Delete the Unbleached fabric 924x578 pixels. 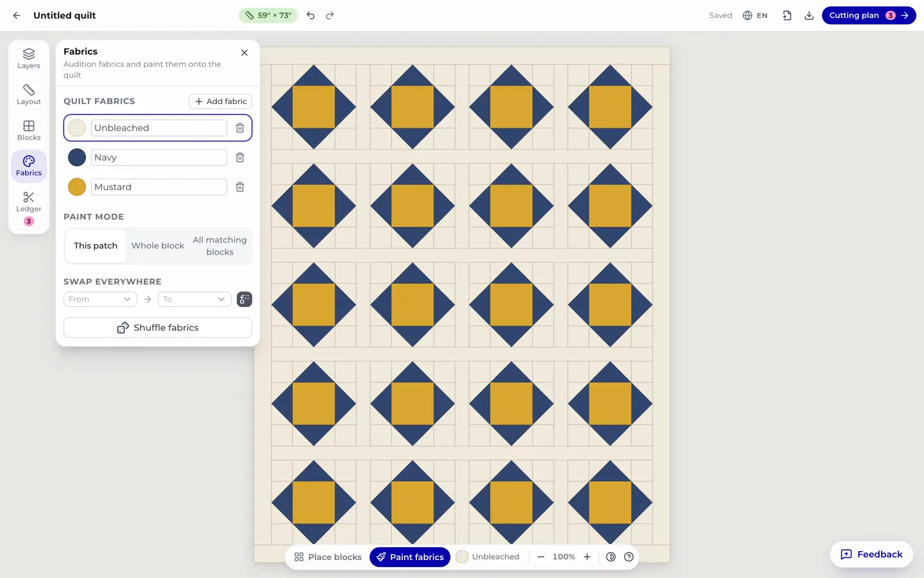click(240, 128)
